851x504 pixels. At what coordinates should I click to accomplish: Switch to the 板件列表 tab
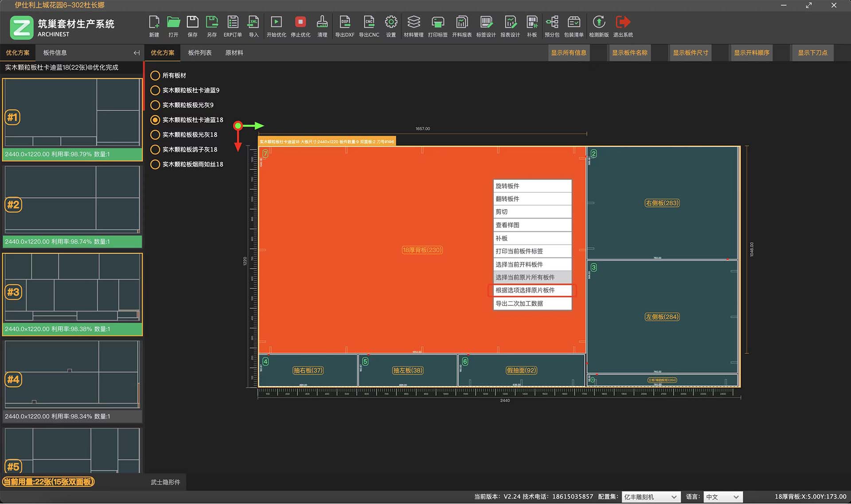[199, 53]
